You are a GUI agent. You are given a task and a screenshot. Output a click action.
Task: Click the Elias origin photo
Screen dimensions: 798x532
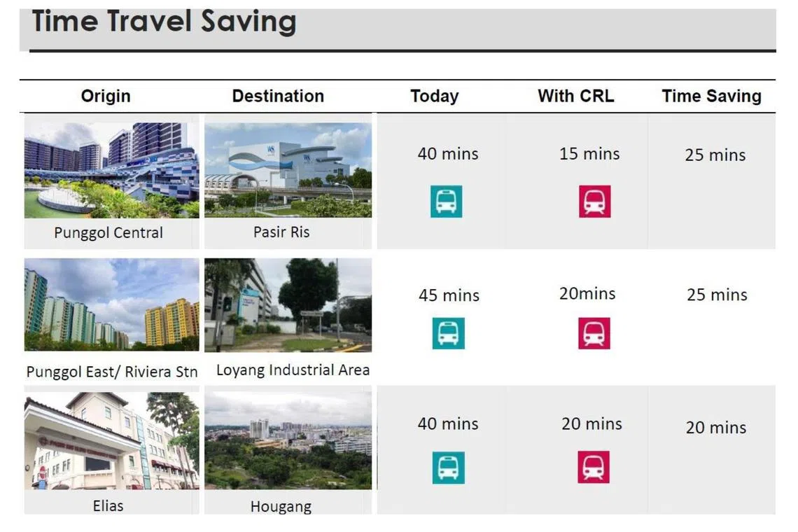pos(111,440)
